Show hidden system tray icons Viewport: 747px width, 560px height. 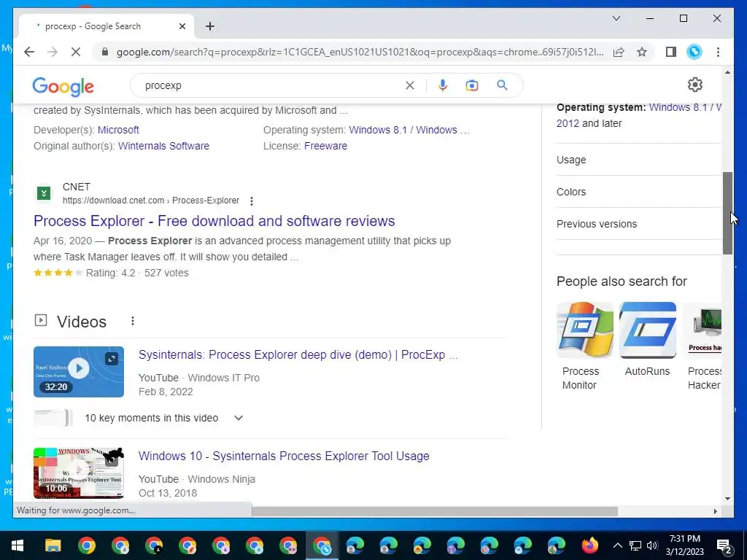[617, 545]
